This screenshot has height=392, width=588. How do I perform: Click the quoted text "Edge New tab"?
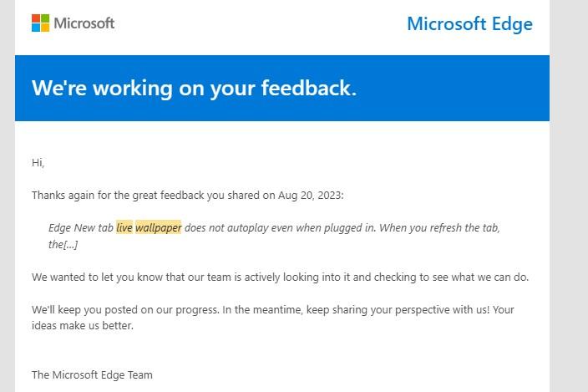pos(81,227)
